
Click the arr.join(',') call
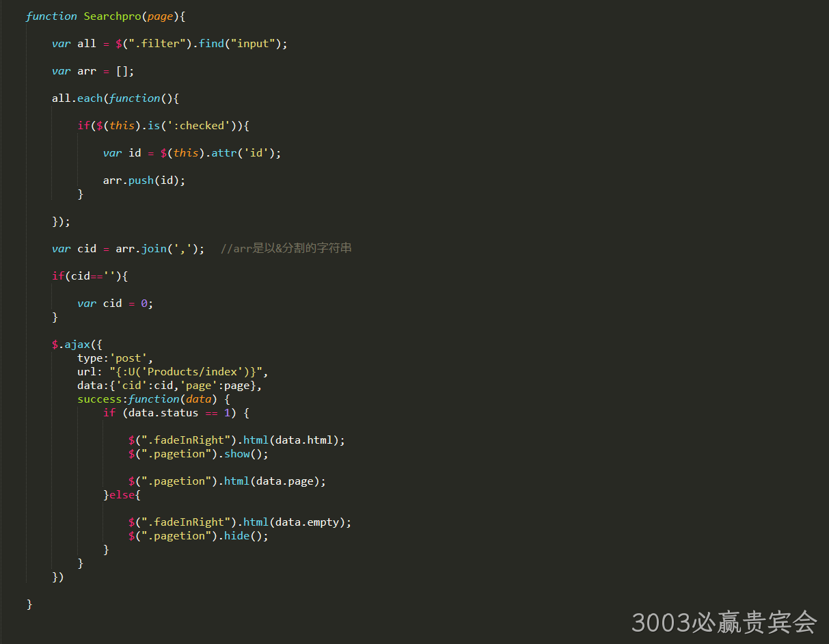coord(157,249)
